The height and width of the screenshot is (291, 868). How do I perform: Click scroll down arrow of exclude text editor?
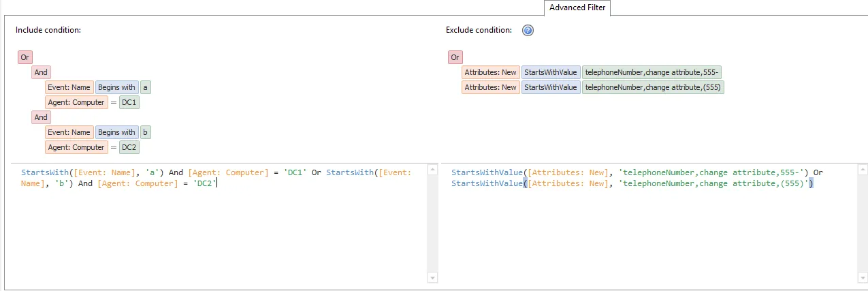point(863,277)
